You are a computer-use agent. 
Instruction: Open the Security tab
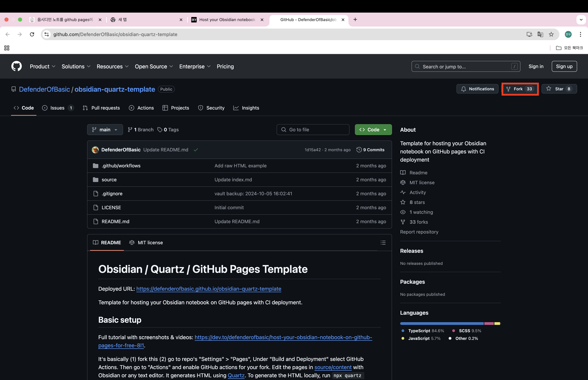tap(211, 108)
